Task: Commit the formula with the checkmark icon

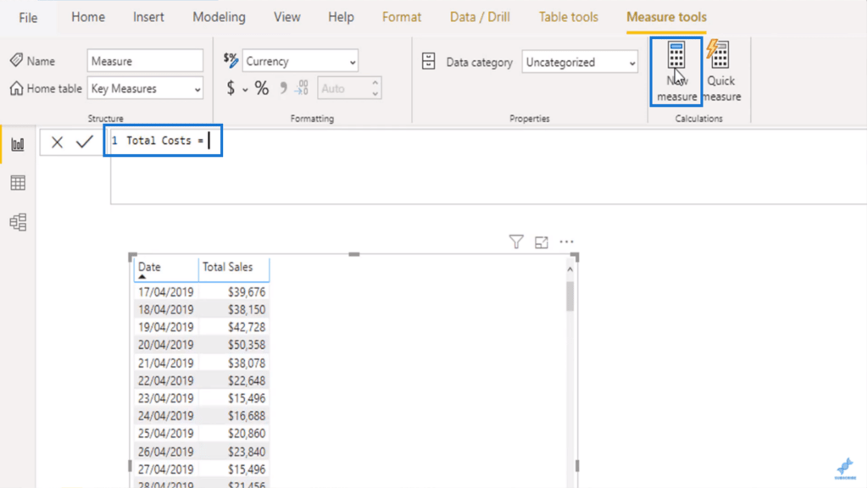Action: coord(85,141)
